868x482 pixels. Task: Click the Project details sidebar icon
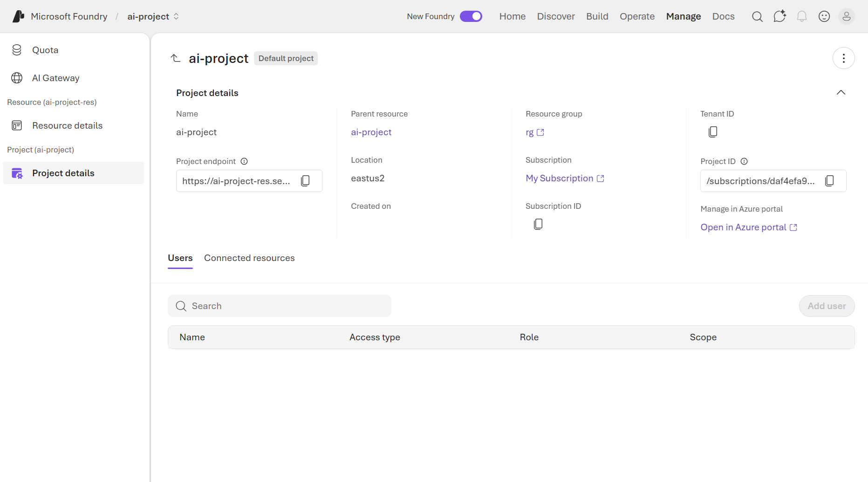17,173
